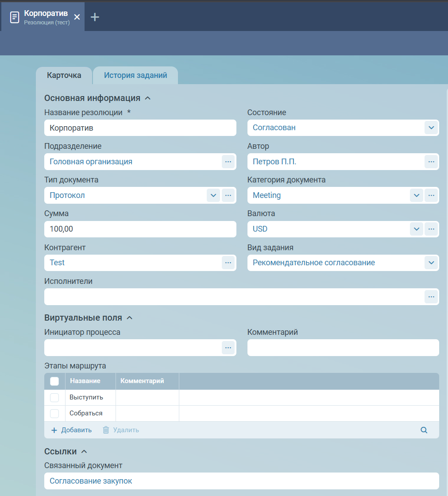Open ellipsis picker for Тип документа
Image resolution: width=448 pixels, height=496 pixels.
pos(228,195)
